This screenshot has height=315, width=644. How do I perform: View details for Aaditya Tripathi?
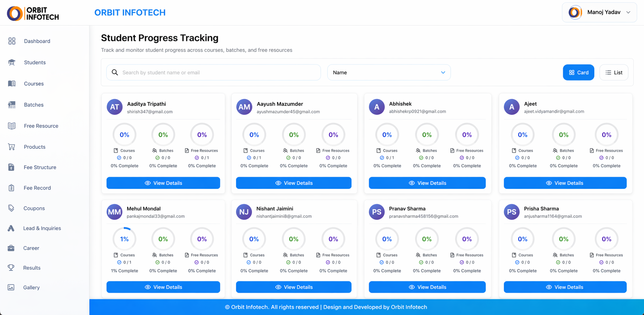point(163,183)
